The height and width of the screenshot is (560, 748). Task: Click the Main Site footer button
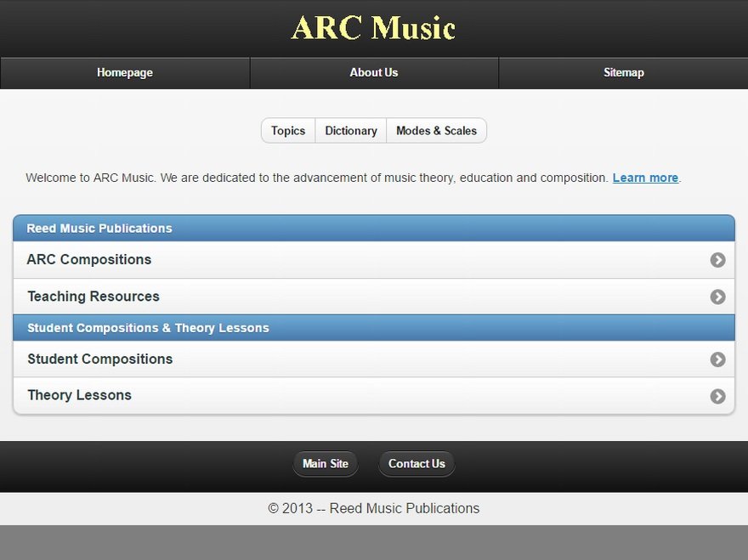tap(326, 464)
